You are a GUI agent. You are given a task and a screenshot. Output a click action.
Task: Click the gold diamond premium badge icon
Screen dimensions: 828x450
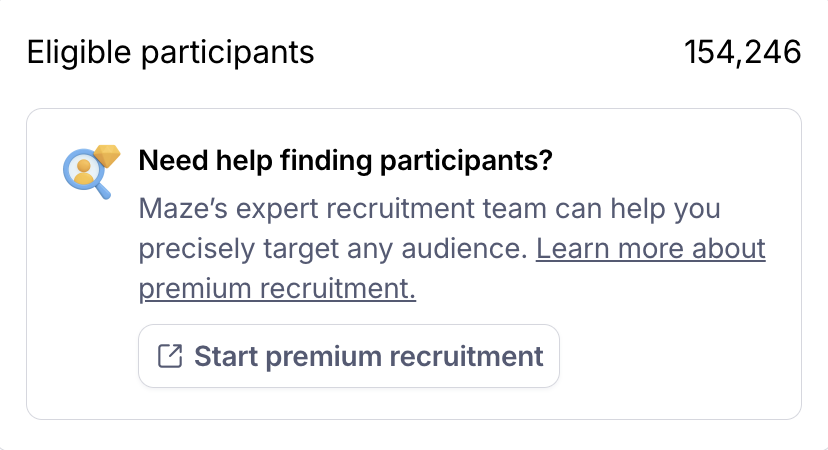coord(106,155)
